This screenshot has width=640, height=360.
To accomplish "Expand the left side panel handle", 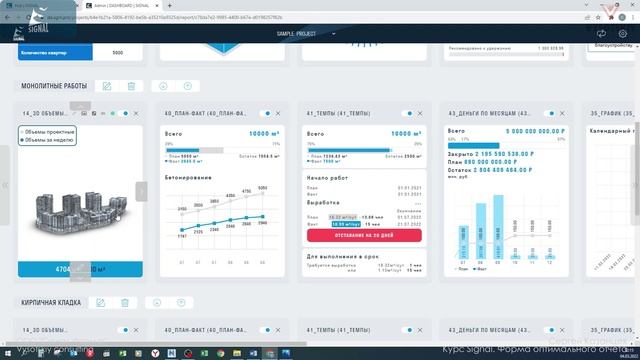I will tap(4, 185).
